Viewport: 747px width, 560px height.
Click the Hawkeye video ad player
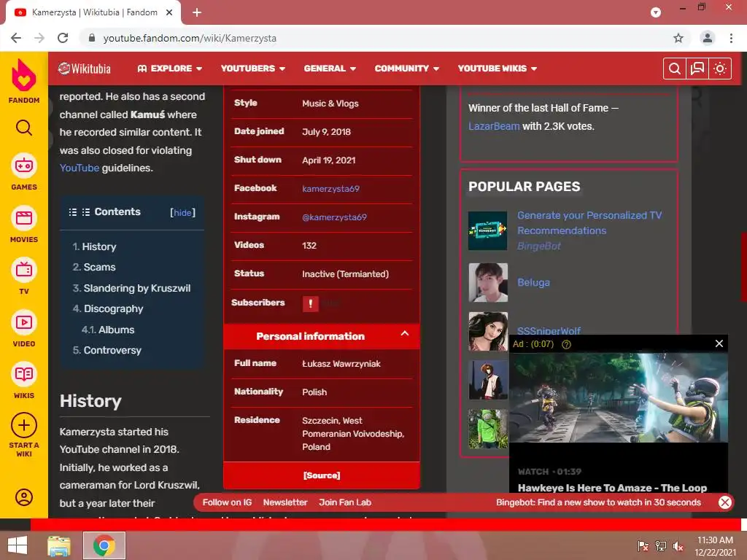coord(619,397)
